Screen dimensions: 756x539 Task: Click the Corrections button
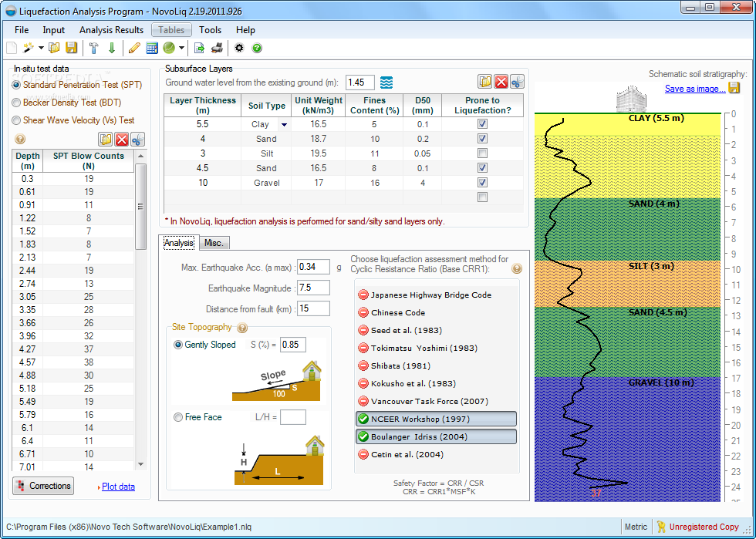pos(43,486)
